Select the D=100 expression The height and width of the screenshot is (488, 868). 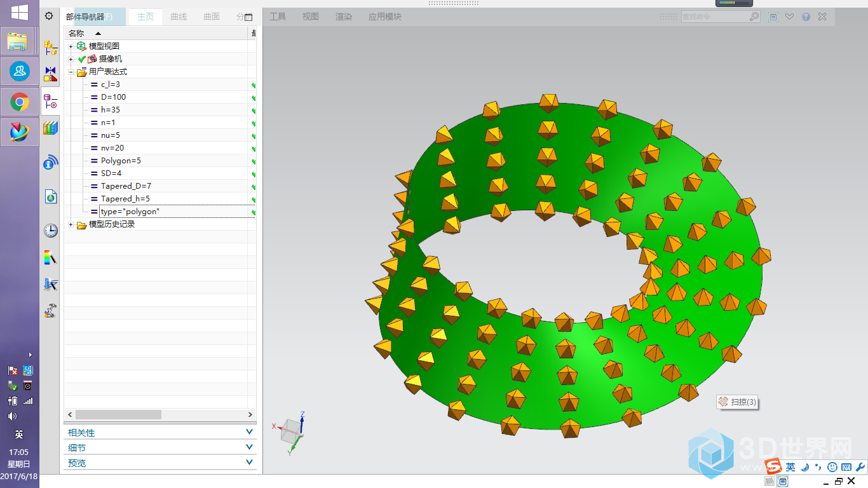click(113, 97)
